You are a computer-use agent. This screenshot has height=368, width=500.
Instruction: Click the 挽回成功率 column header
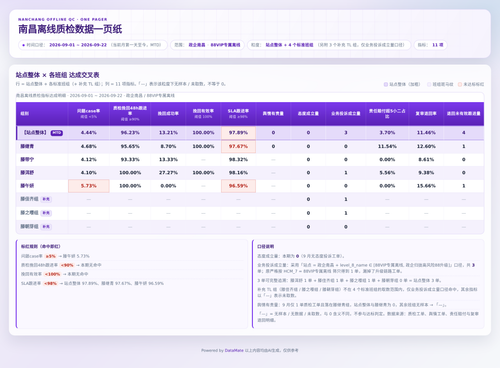(x=168, y=113)
